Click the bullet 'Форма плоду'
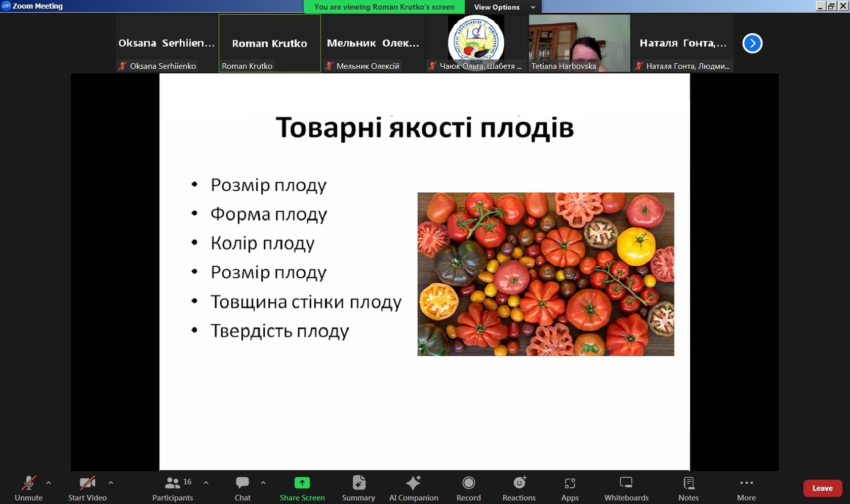 tap(269, 215)
